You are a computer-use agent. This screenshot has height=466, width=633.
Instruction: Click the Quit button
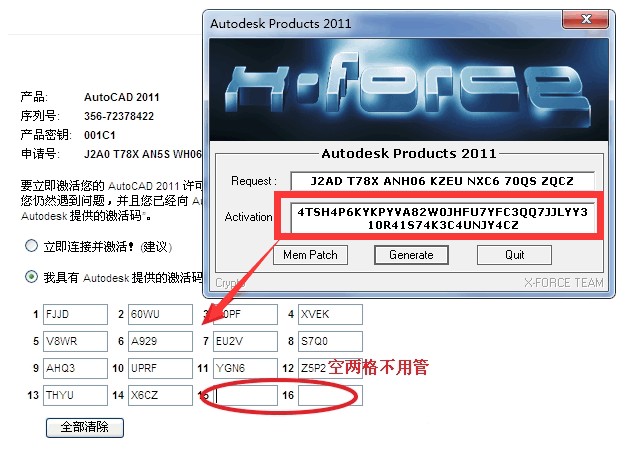point(514,255)
